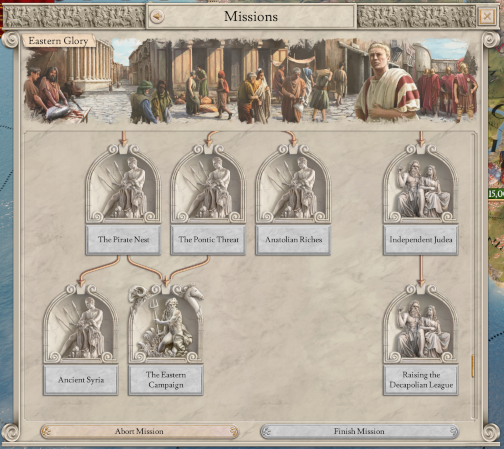Click the Independent Judea label plate
Screen dimensions: 504x449
click(421, 240)
